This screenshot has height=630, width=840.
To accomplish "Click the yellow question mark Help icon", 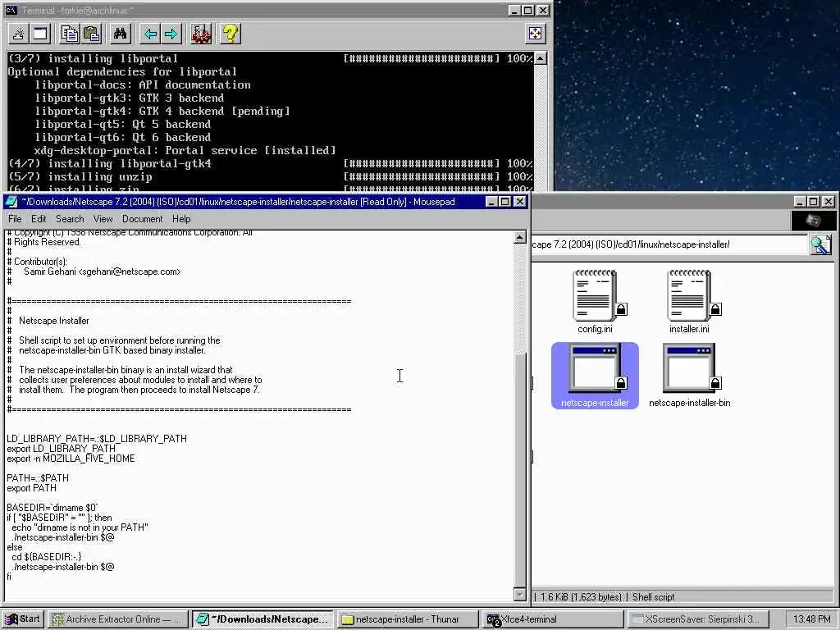I will [231, 34].
